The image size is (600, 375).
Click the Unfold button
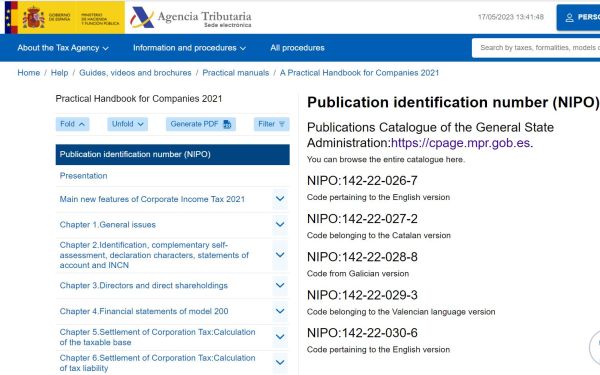[127, 124]
